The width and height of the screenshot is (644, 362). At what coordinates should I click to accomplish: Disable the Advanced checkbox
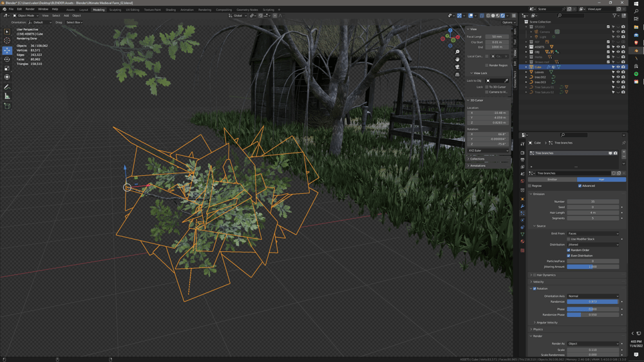click(x=580, y=186)
